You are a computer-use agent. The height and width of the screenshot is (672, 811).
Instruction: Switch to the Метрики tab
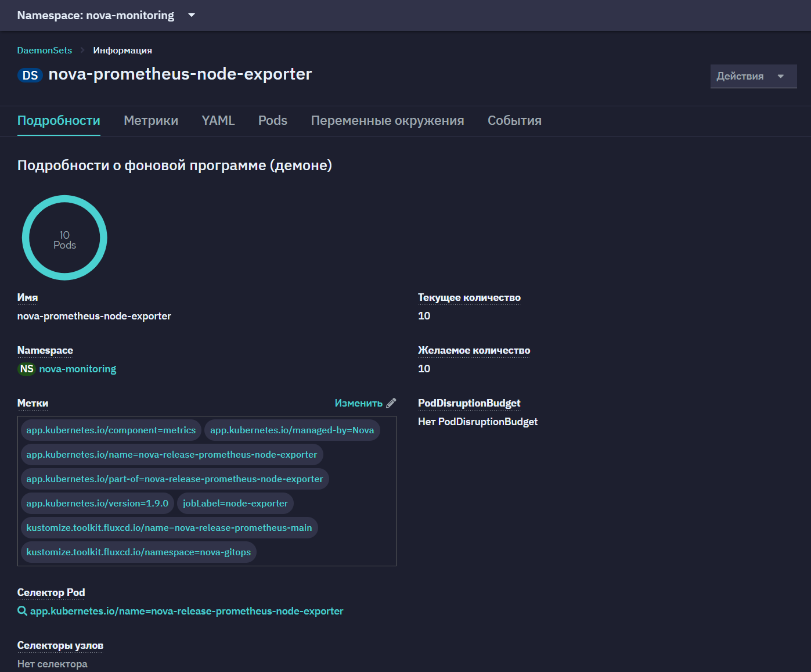coord(151,120)
